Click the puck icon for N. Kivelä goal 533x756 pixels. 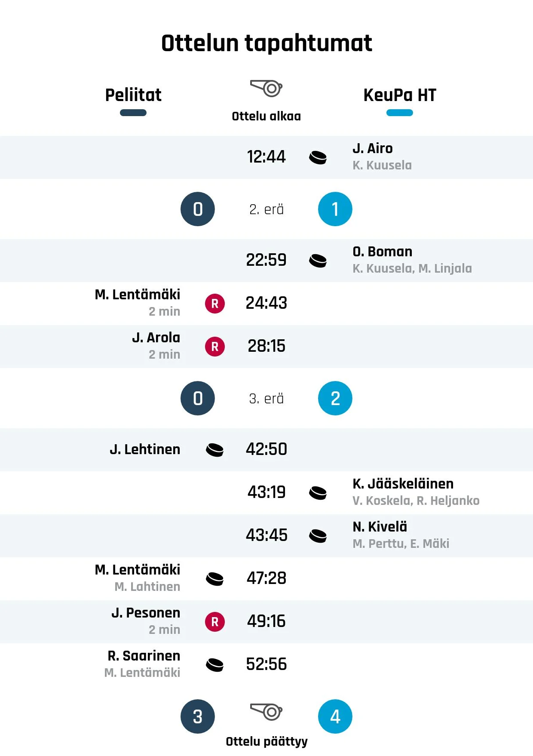tap(318, 536)
